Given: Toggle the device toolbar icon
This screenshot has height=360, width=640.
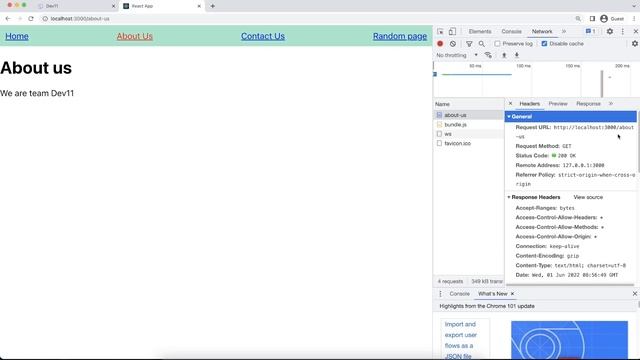Looking at the screenshot, I should [x=452, y=31].
